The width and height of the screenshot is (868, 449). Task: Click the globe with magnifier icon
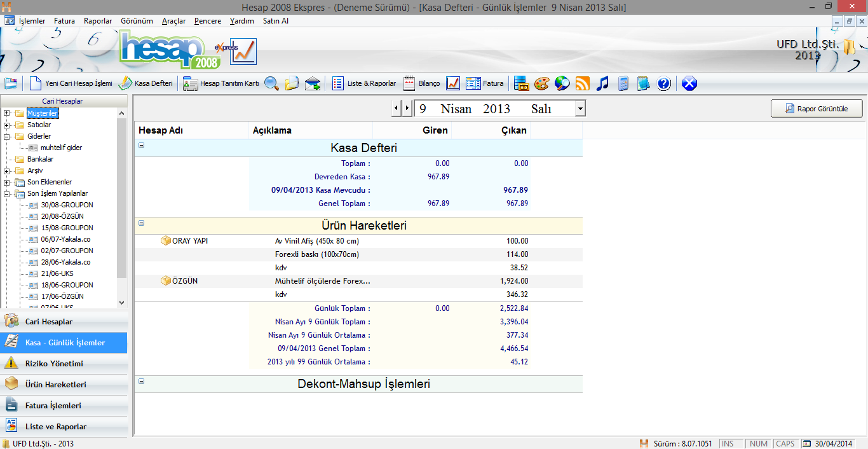[562, 83]
